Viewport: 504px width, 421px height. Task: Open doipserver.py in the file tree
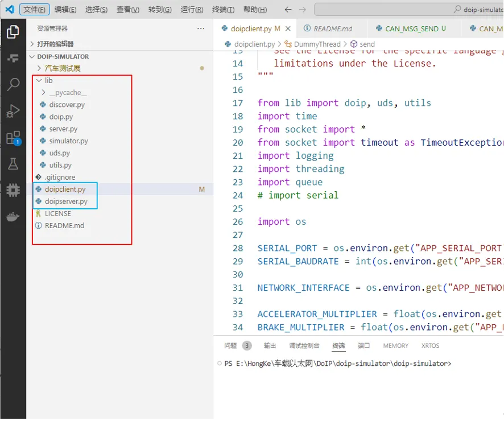click(66, 201)
